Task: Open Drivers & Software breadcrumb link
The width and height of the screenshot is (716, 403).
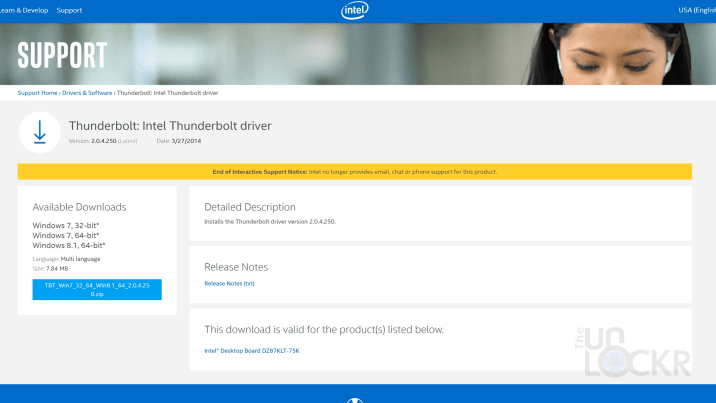Action: (x=87, y=93)
